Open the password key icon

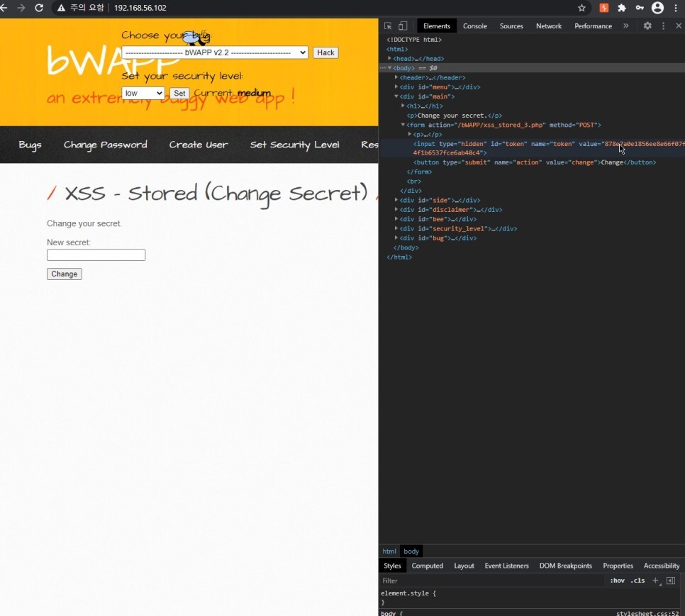click(640, 8)
